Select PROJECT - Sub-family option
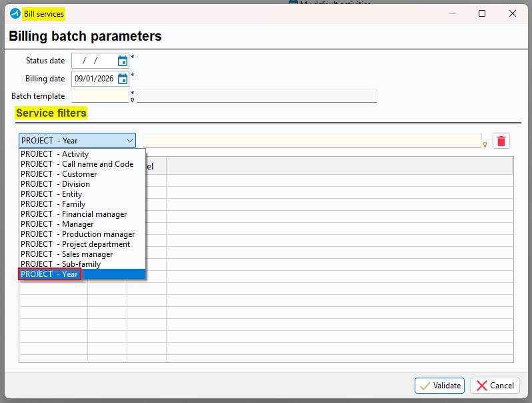The height and width of the screenshot is (403, 532). click(x=61, y=264)
